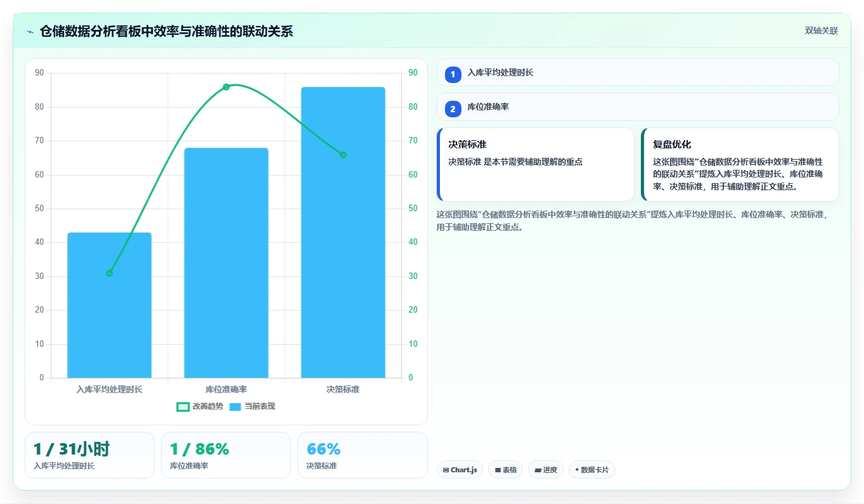Screen dimensions: 864x504
Task: Toggle the 当前表现 legend item
Action: 252,406
